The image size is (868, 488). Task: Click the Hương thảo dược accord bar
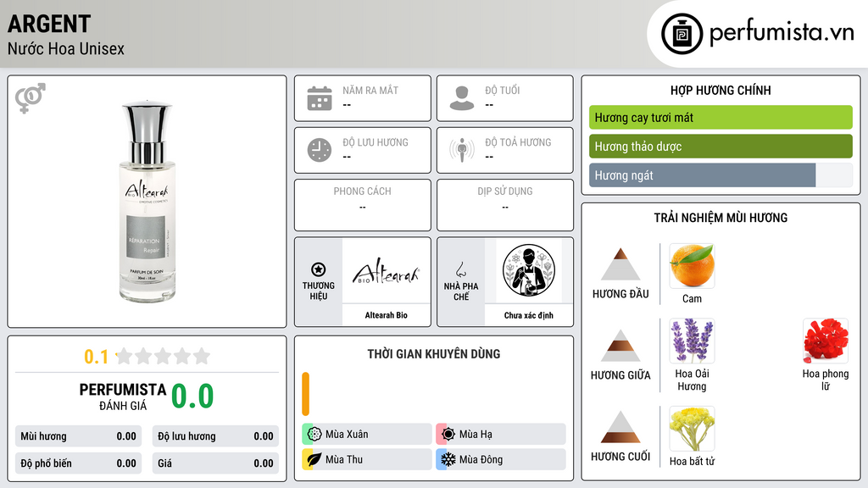click(x=721, y=146)
